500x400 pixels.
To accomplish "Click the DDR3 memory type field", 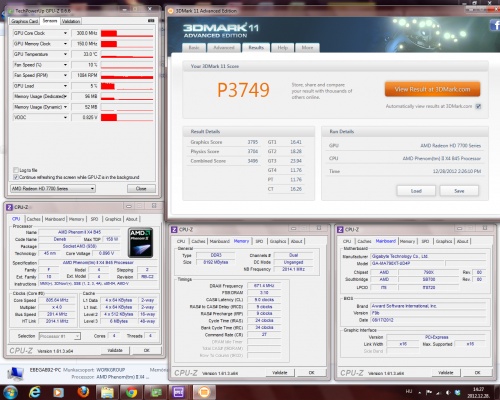I will click(x=216, y=255).
